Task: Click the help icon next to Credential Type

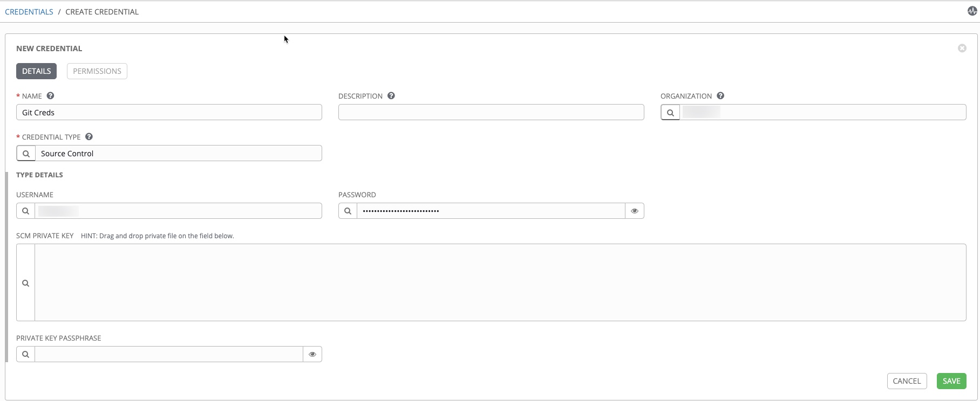Action: [89, 137]
